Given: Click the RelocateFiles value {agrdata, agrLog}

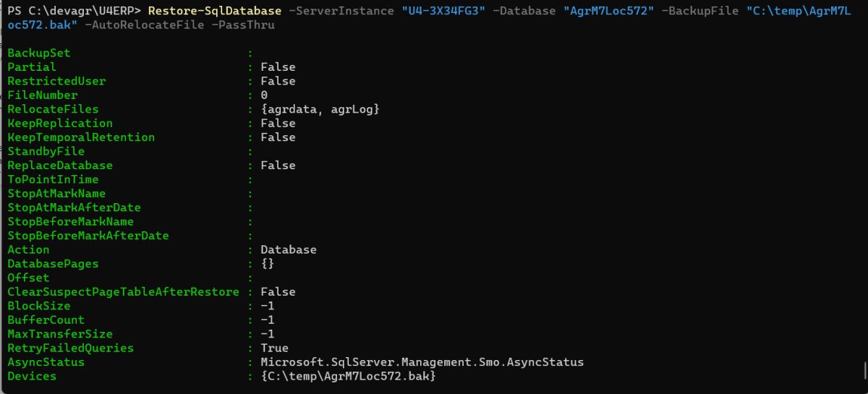Looking at the screenshot, I should point(320,109).
